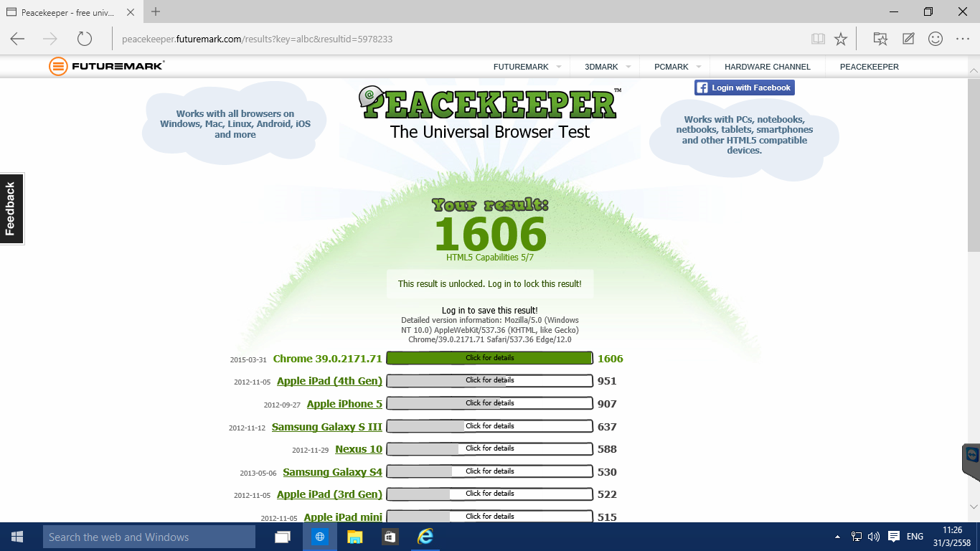Click scrollbar up arrow

coord(974,71)
